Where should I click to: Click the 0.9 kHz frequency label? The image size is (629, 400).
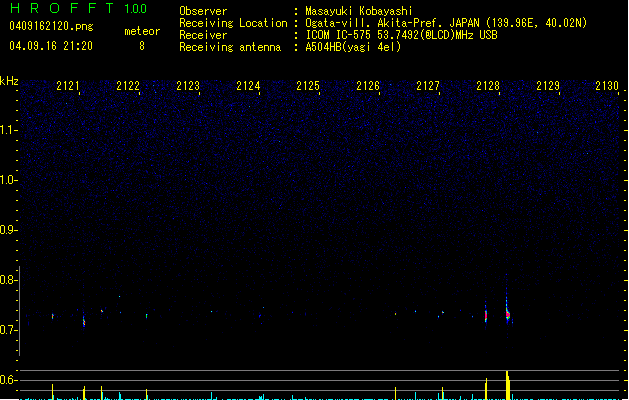(9, 230)
